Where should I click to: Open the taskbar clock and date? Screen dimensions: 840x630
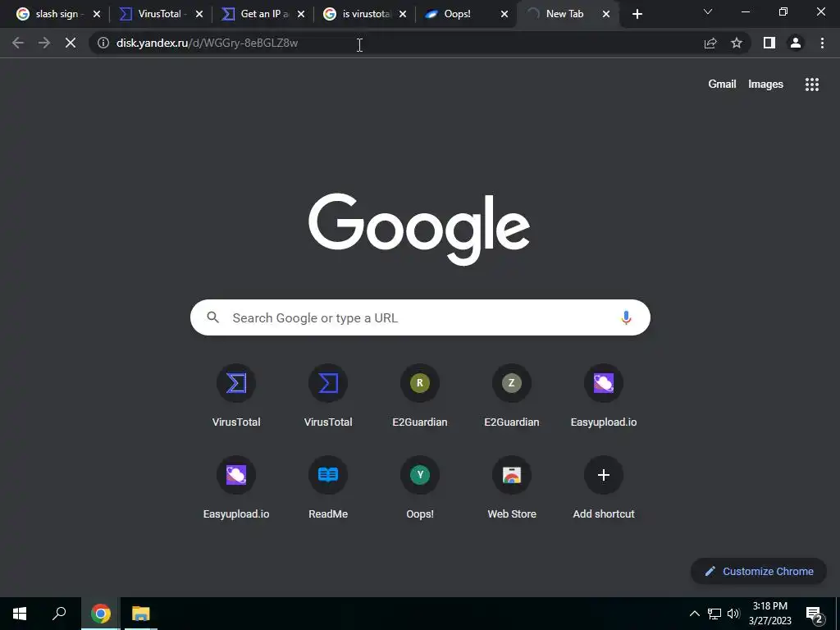click(769, 614)
